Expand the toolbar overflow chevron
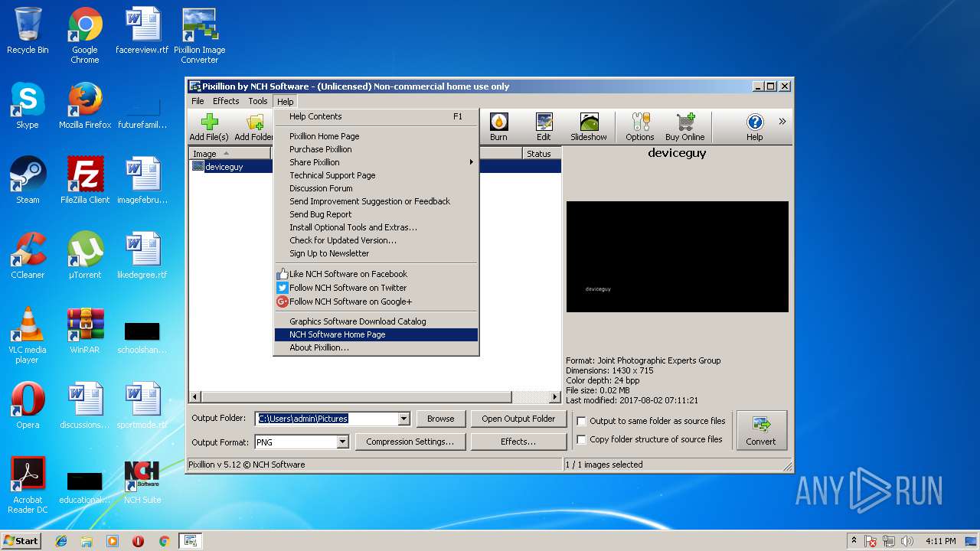This screenshot has height=551, width=980. point(782,121)
